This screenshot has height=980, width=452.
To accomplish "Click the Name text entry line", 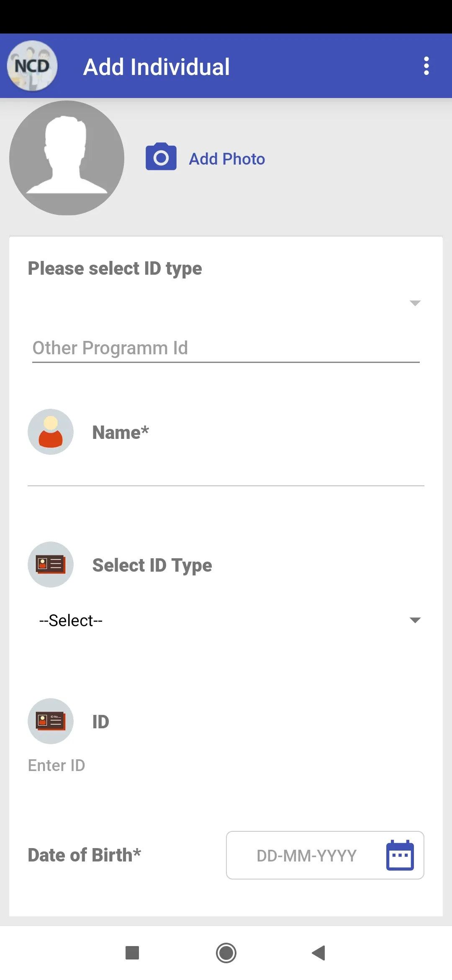I will click(x=226, y=471).
